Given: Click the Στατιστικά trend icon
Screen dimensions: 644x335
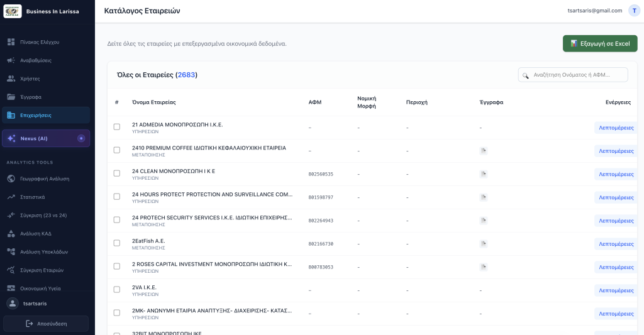Looking at the screenshot, I should (x=11, y=197).
